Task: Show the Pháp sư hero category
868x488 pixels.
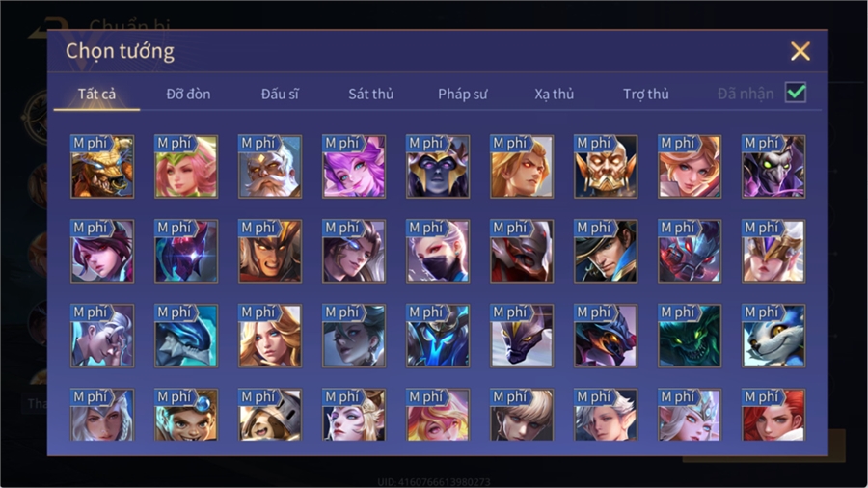Action: click(463, 95)
